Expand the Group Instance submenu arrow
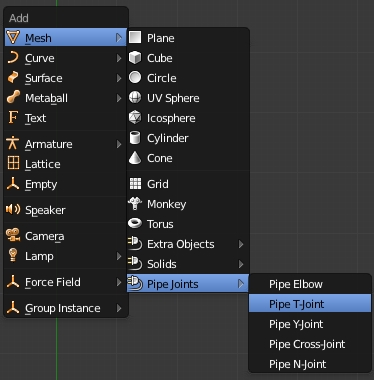This screenshot has height=380, width=374. point(119,308)
